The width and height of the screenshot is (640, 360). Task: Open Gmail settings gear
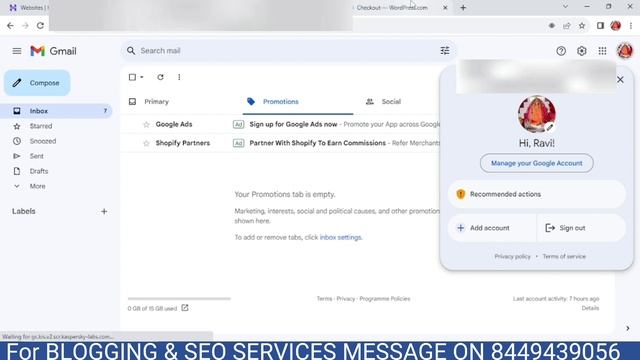coord(582,51)
